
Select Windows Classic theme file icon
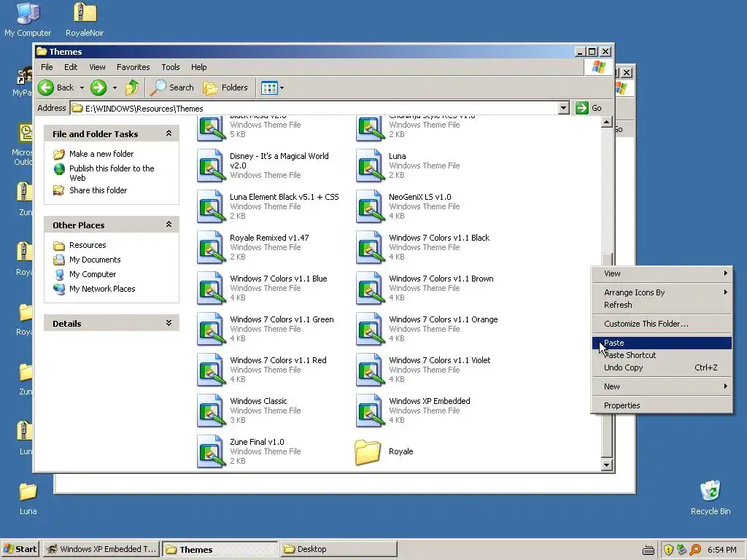tap(211, 411)
